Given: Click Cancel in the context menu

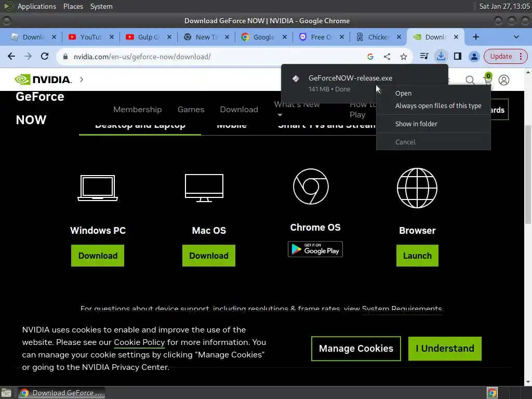Looking at the screenshot, I should (x=433, y=142).
